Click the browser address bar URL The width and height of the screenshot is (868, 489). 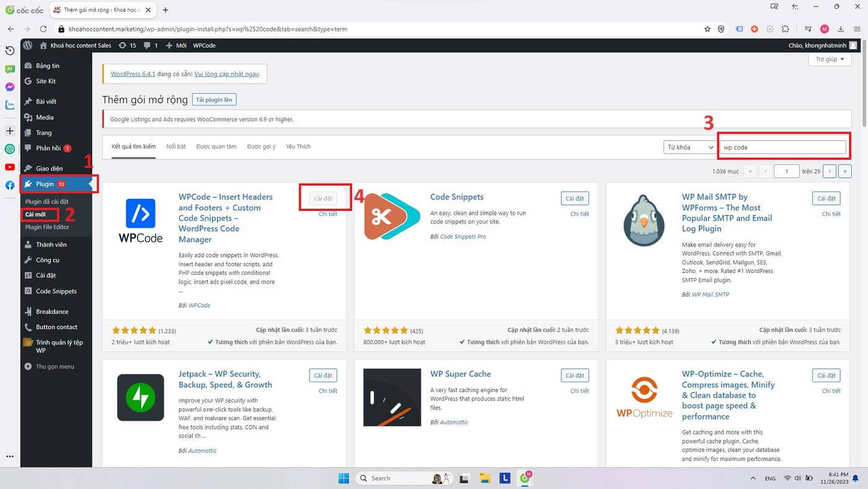point(208,29)
